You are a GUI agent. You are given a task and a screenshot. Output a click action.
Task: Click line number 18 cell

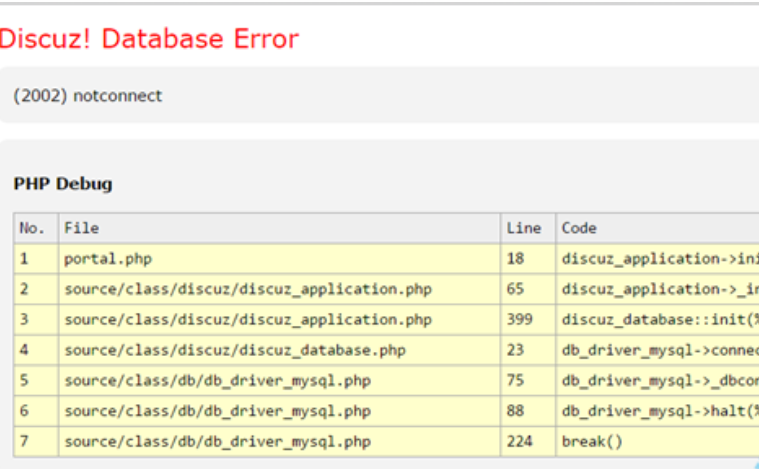[x=516, y=259]
